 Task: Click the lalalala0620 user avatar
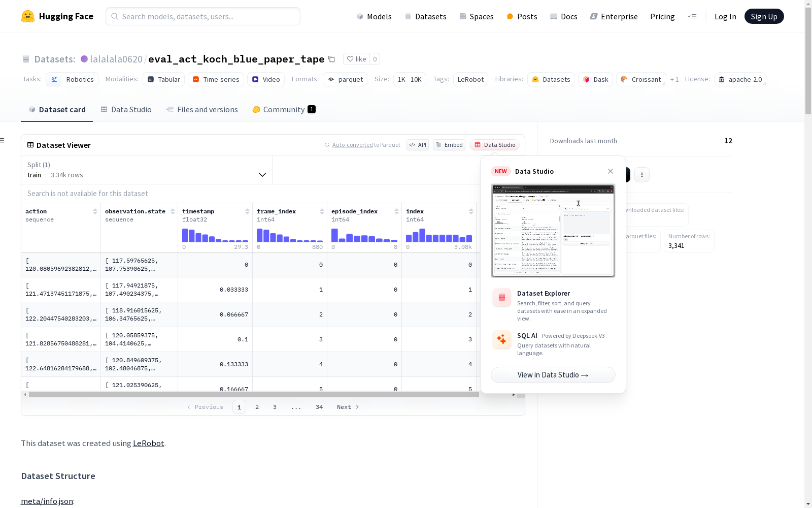coord(84,59)
